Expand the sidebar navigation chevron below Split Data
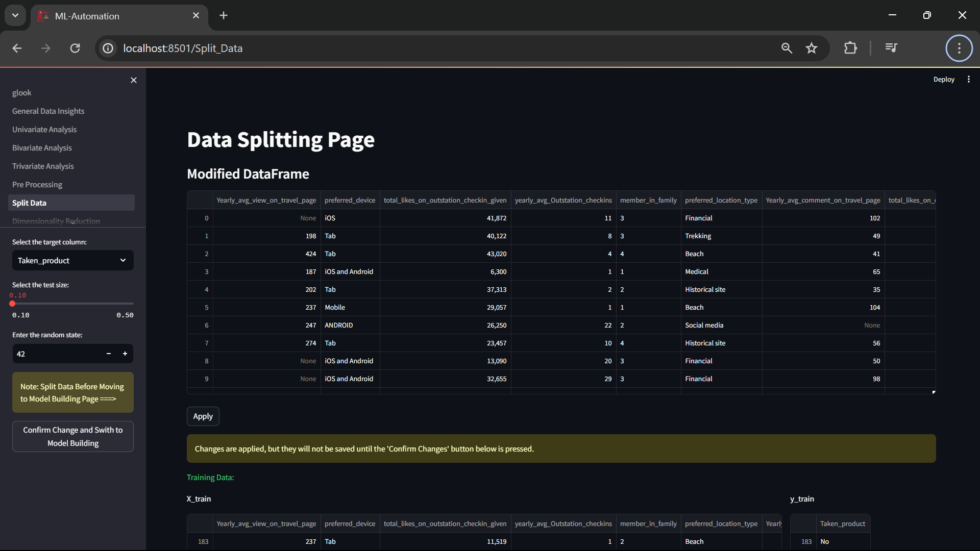The width and height of the screenshot is (980, 551). coord(73,222)
